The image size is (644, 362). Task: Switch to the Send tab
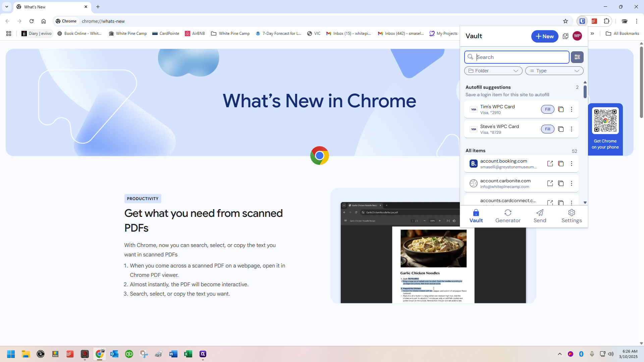[540, 216]
